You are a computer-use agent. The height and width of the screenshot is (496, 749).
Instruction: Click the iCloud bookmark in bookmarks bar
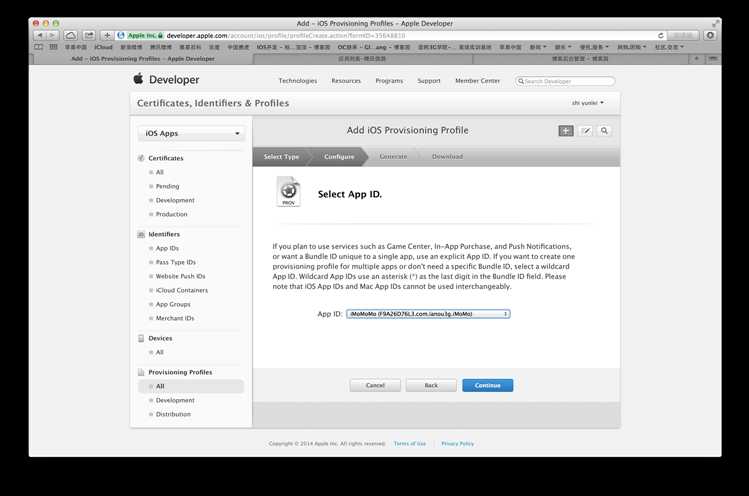[103, 47]
